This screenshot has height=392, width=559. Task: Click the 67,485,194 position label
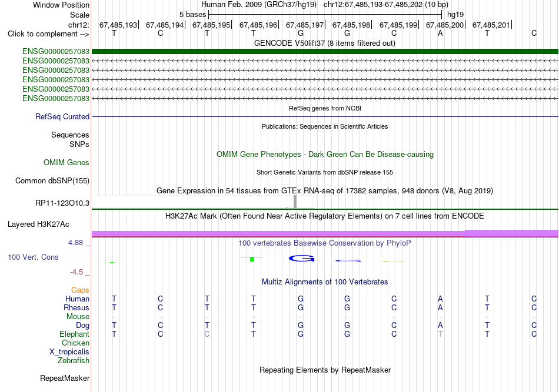[x=165, y=25]
